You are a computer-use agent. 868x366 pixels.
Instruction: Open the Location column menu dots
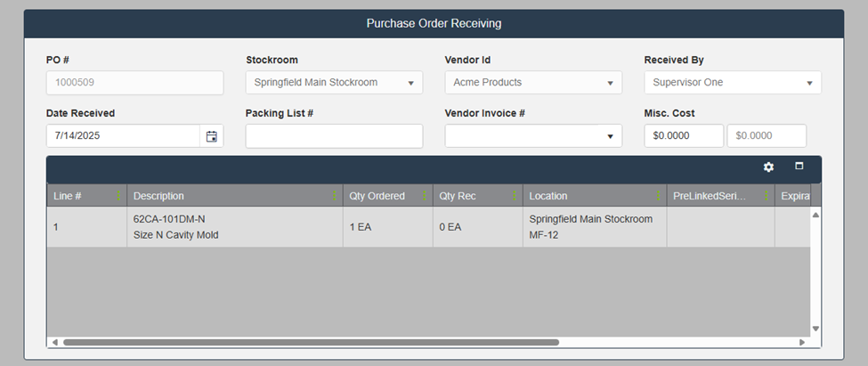(659, 196)
